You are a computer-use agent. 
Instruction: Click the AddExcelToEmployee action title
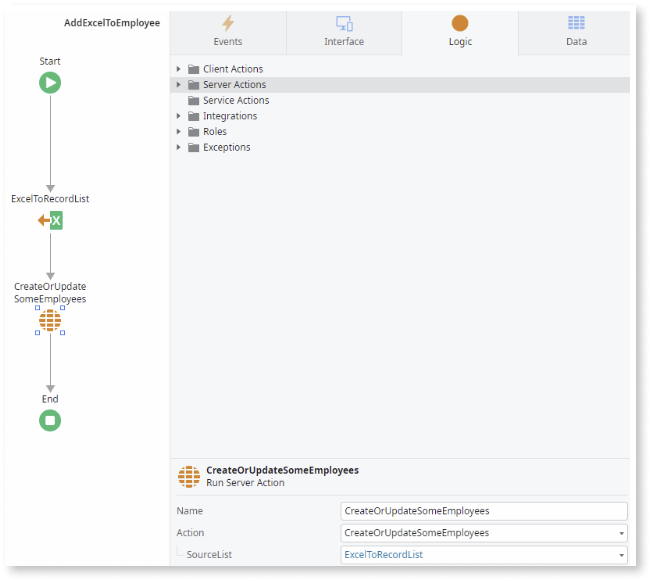(x=112, y=23)
